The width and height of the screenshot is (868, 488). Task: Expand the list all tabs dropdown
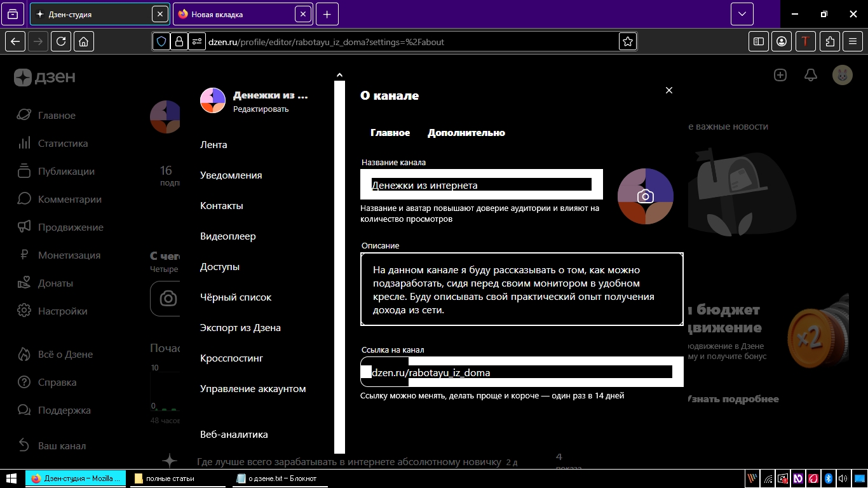pyautogui.click(x=742, y=14)
